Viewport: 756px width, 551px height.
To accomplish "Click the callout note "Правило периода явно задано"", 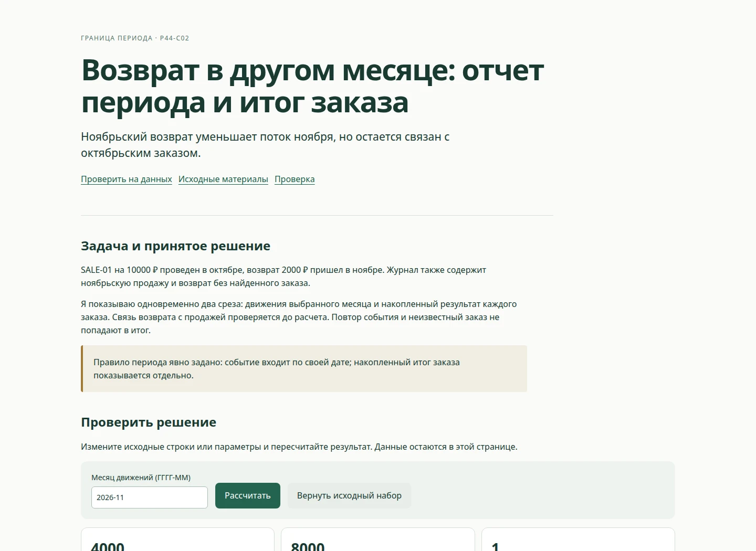I will (304, 369).
